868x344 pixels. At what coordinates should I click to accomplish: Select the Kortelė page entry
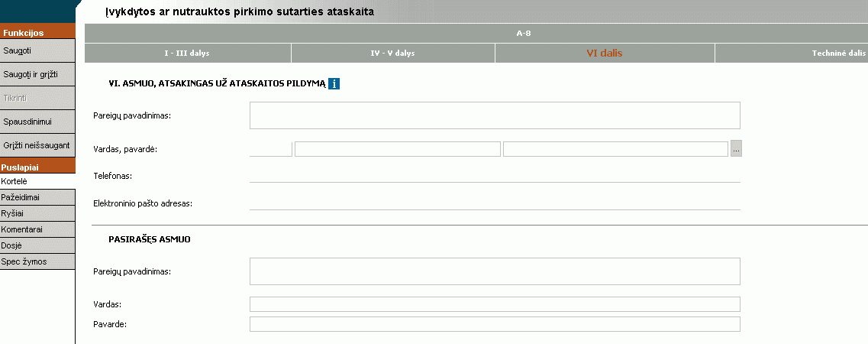[37, 181]
